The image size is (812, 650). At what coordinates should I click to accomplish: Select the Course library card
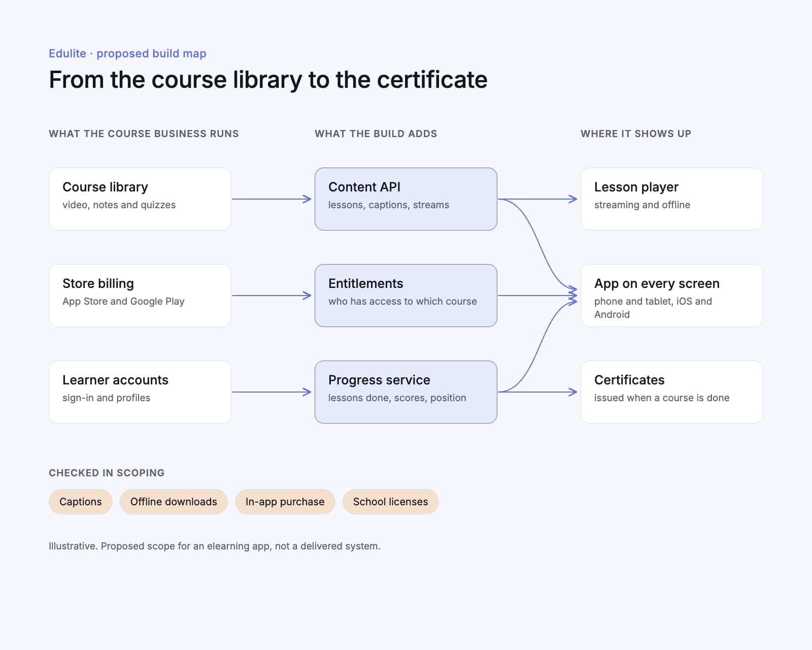coord(140,199)
